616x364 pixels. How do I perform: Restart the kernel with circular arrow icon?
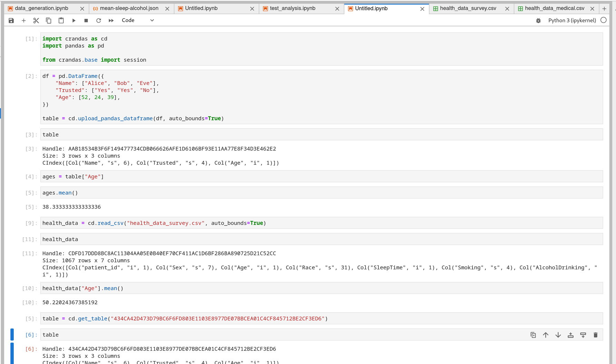coord(98,20)
